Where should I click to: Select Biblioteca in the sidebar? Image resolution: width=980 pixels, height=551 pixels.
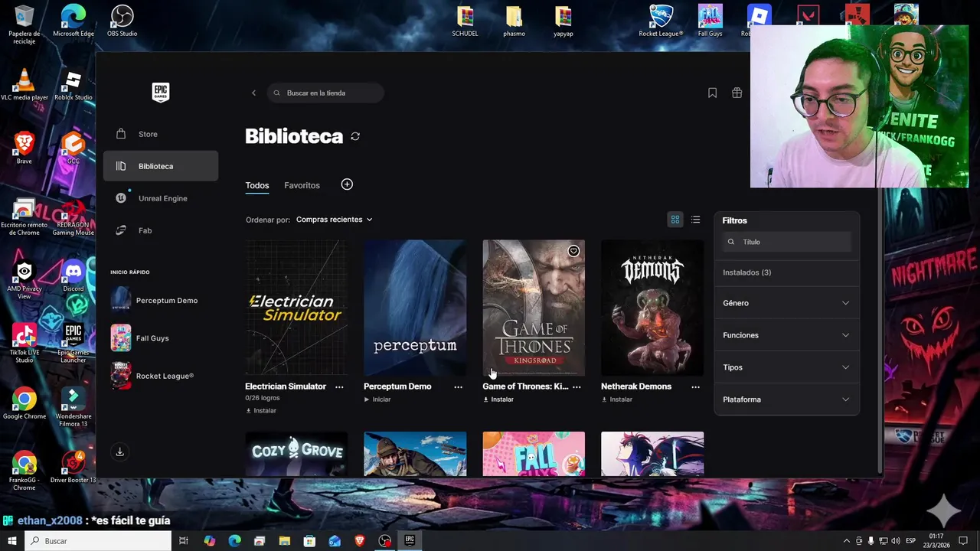click(161, 166)
